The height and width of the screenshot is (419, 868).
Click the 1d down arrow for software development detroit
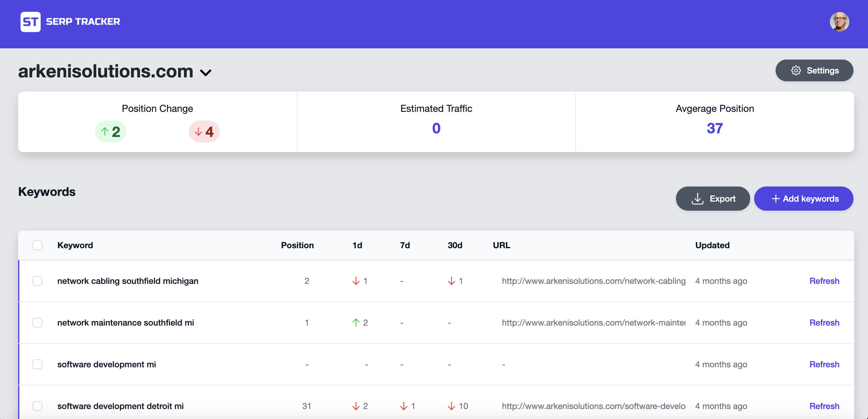(x=356, y=406)
